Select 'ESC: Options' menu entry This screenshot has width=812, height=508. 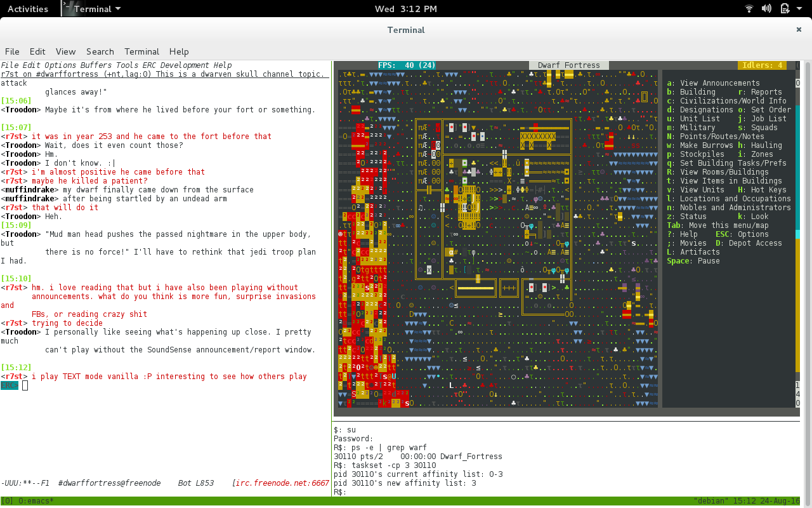742,234
